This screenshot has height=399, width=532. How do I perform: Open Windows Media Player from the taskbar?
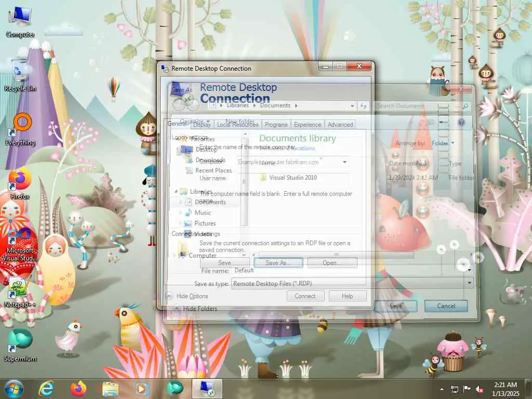click(x=142, y=389)
